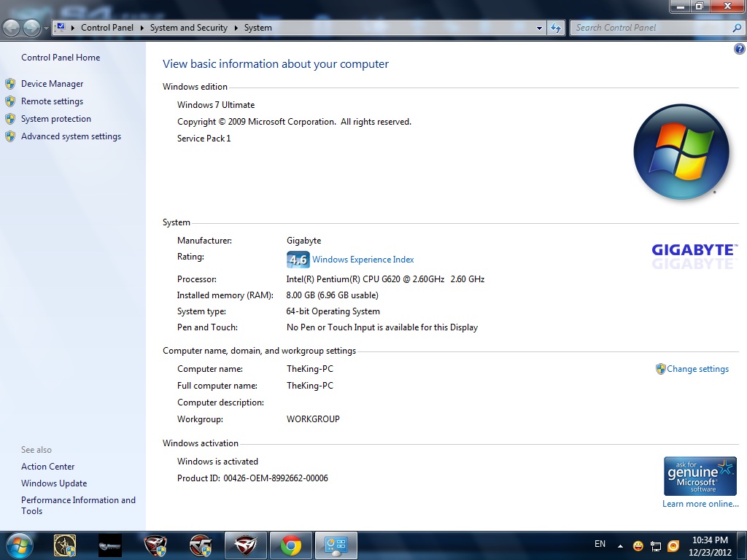747x560 pixels.
Task: Show hidden tray icons
Action: [620, 545]
